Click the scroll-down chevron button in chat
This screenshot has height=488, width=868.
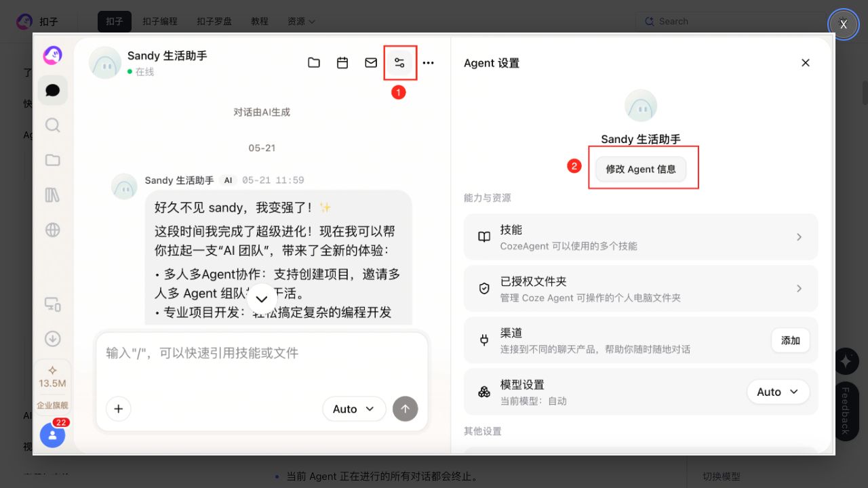tap(262, 299)
